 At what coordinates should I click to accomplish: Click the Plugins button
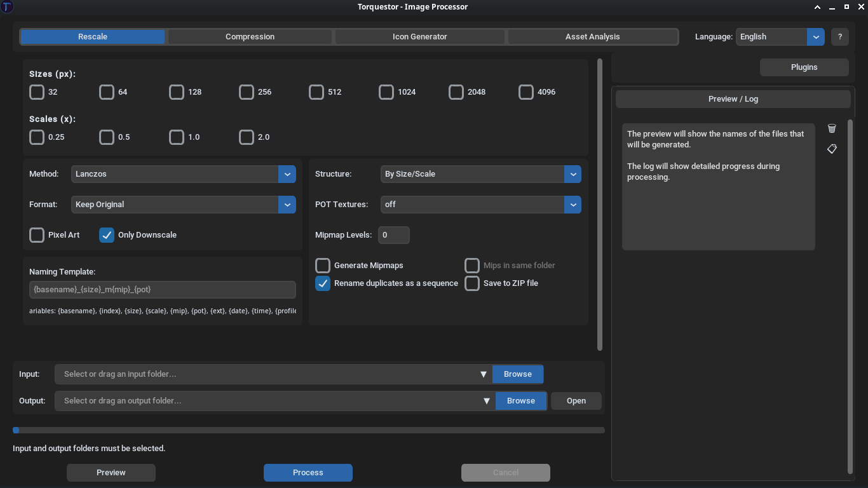(804, 67)
